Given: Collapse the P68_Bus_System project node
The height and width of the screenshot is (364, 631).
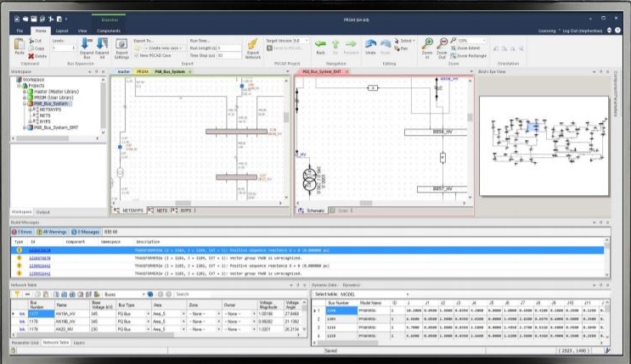Looking at the screenshot, I should (x=25, y=104).
